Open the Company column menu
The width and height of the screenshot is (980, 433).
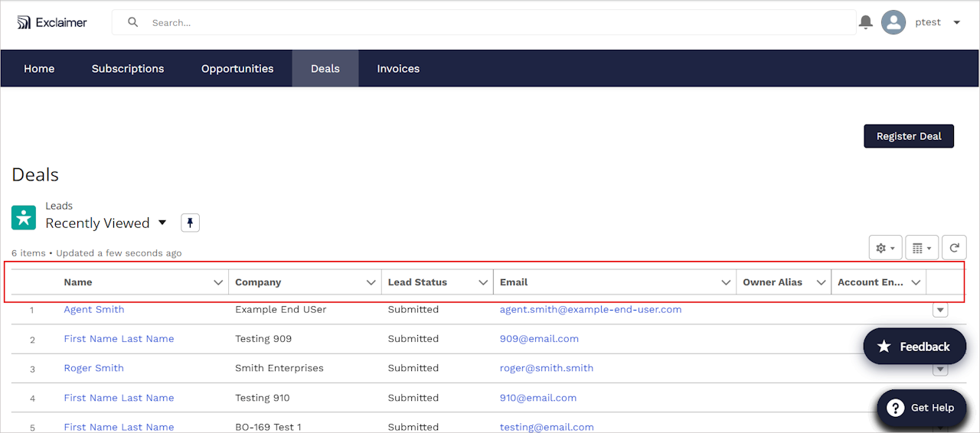coord(371,282)
